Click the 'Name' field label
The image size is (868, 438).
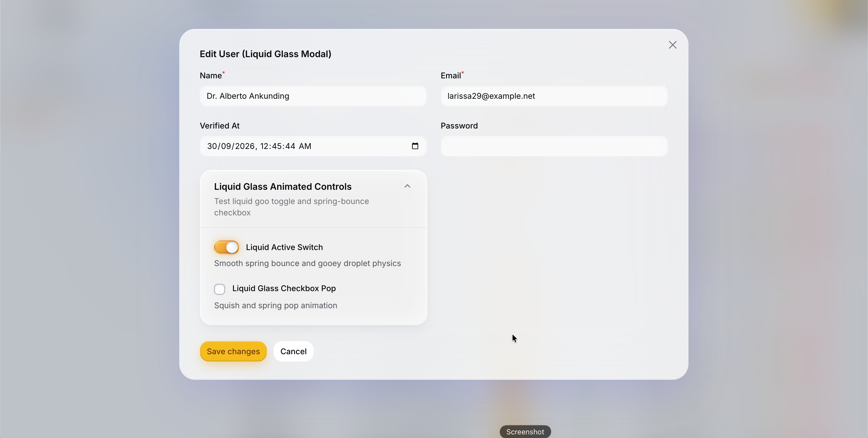pyautogui.click(x=211, y=75)
